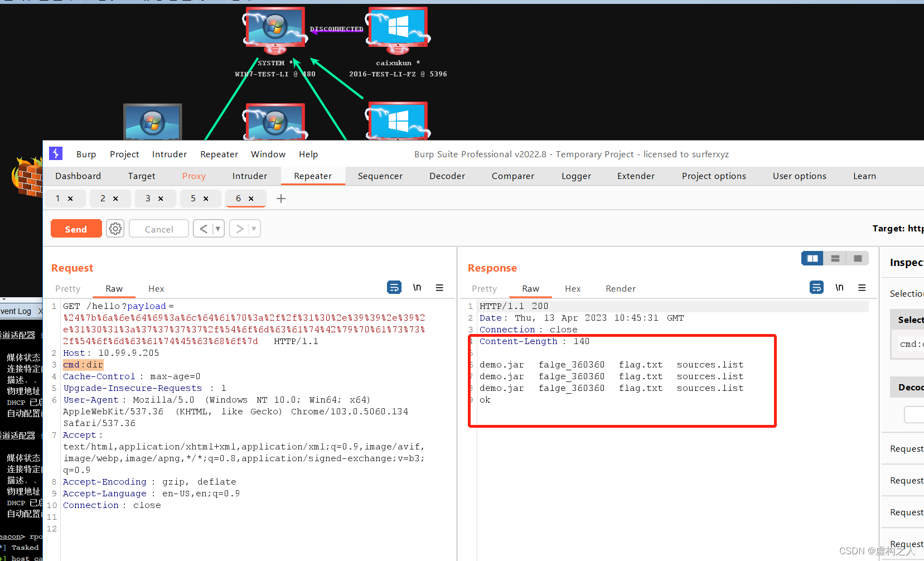Switch to Target tab
This screenshot has width=924, height=561.
point(142,176)
